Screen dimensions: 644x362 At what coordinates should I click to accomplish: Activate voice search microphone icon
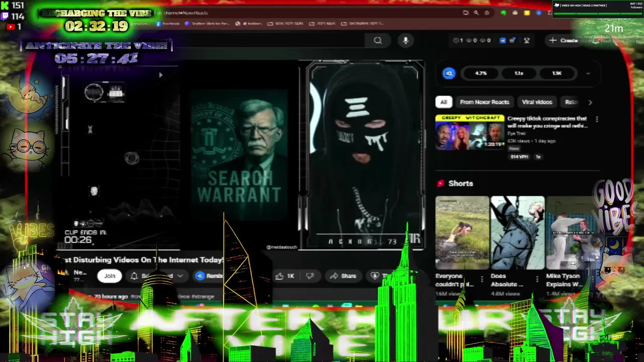(407, 41)
